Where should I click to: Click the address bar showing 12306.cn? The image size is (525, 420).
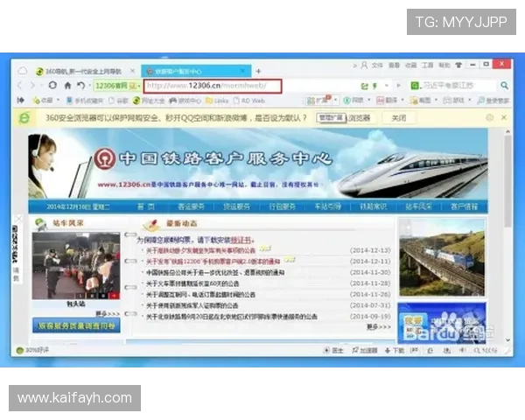tap(213, 86)
